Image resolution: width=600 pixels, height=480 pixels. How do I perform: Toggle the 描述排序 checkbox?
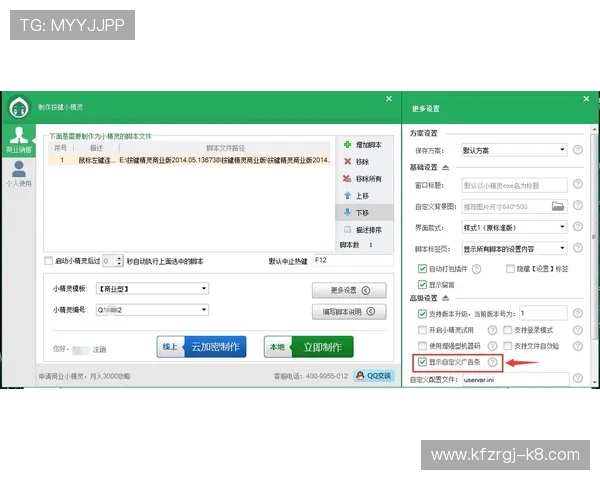point(347,230)
